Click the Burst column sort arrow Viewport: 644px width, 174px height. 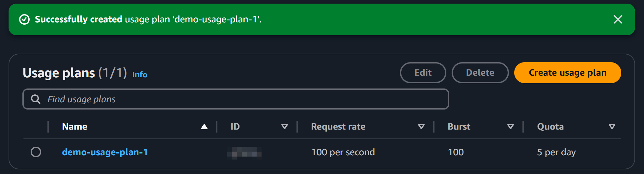(x=511, y=127)
